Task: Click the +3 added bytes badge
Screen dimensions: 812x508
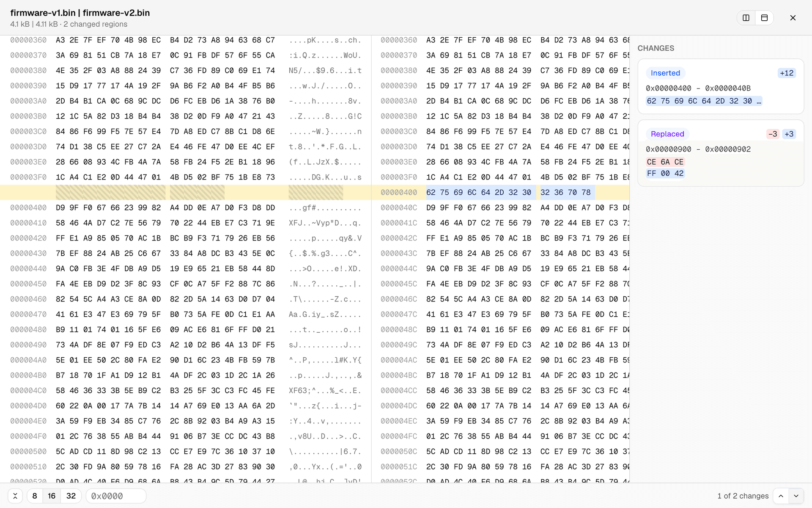Action: coord(789,134)
